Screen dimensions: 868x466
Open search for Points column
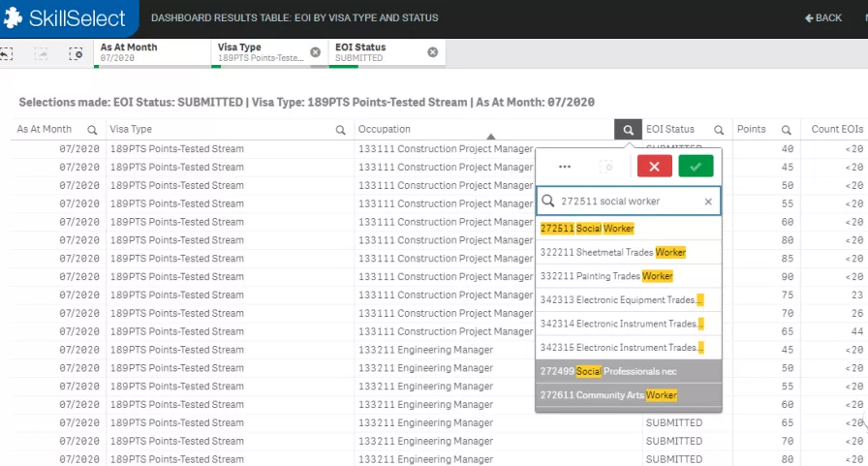787,130
